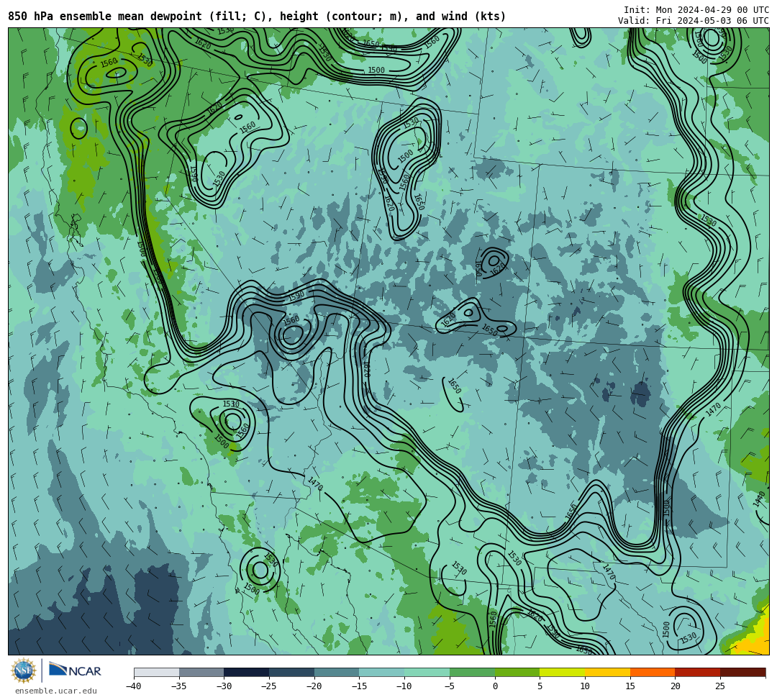The image size is (777, 700).
Task: Click the 15 colorbar tick label
Action: [630, 686]
